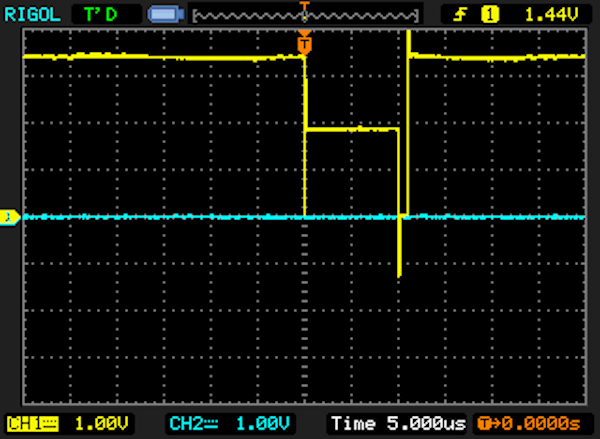Screen dimensions: 600x439
Task: Click the cyan CH2 waveform trace
Action: [150, 216]
